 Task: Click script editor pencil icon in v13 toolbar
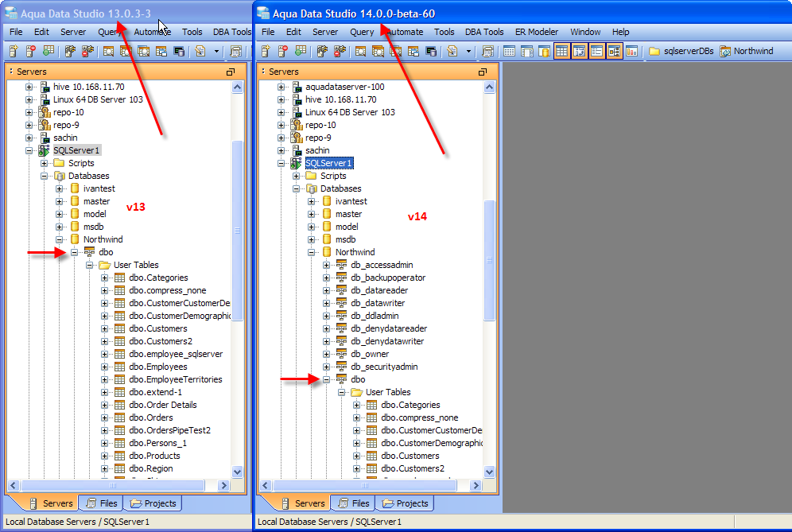pyautogui.click(x=200, y=51)
